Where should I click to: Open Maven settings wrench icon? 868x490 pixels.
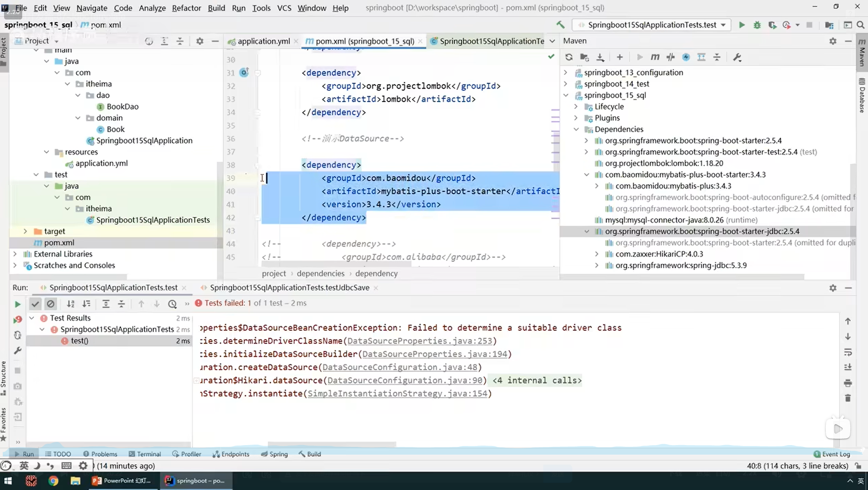(x=737, y=57)
